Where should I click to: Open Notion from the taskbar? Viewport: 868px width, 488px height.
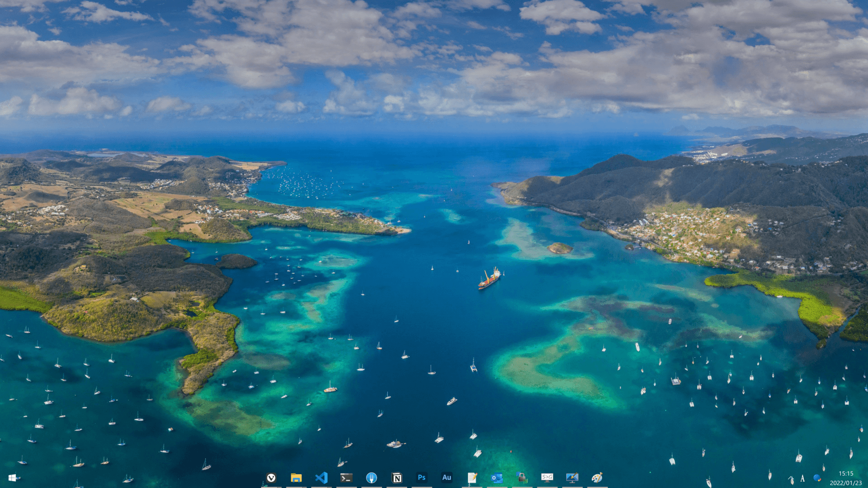pyautogui.click(x=396, y=478)
